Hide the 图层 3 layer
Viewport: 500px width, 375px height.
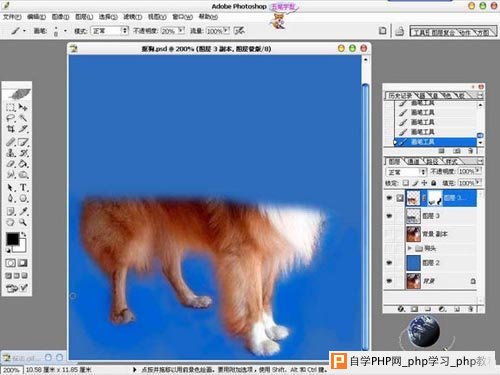(389, 216)
